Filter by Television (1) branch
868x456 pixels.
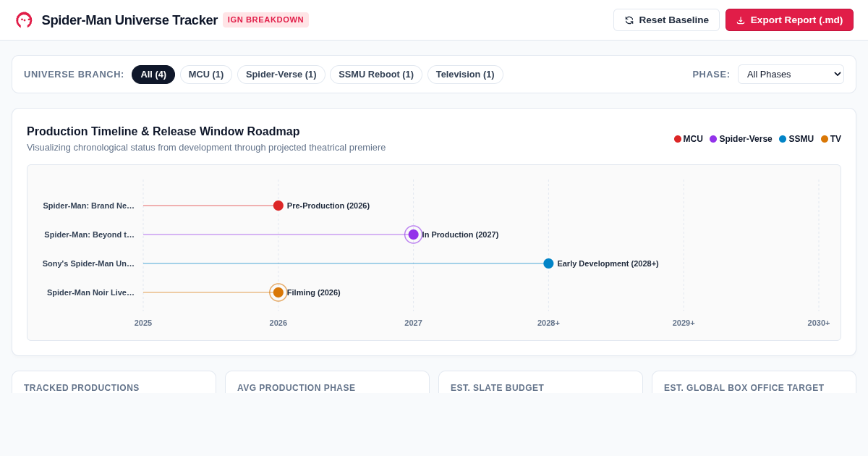[465, 75]
